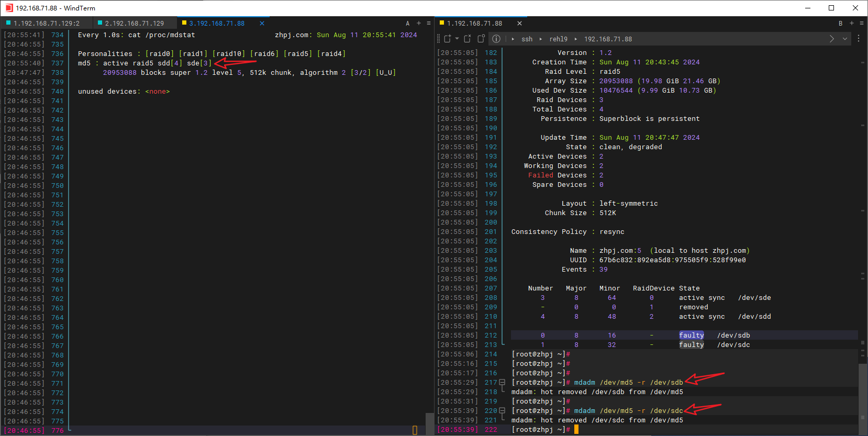Click the Personalities line in mdstat output
The width and height of the screenshot is (868, 436).
212,54
